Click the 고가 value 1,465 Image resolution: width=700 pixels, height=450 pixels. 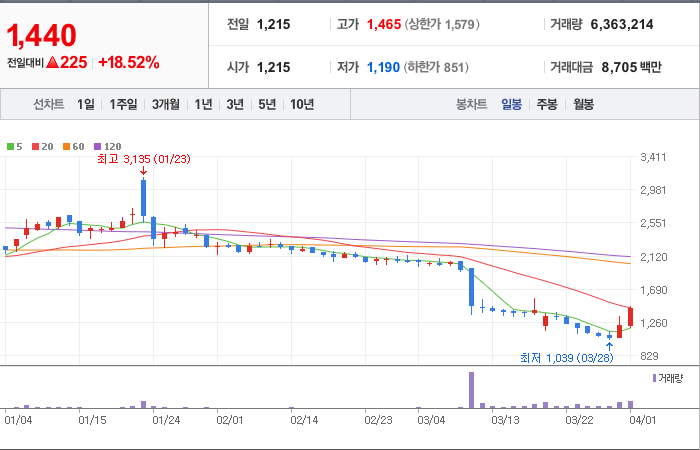(384, 24)
